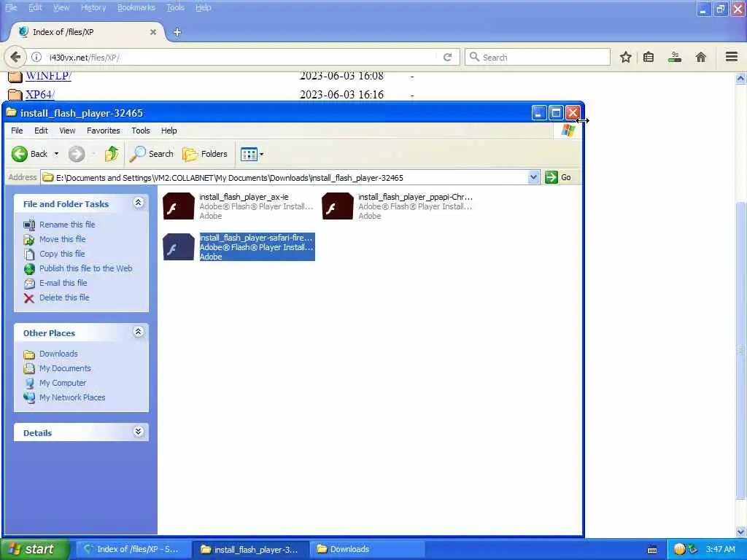Click the browser page scrollbar down arrow
Screen dimensions: 747x560
point(741,532)
